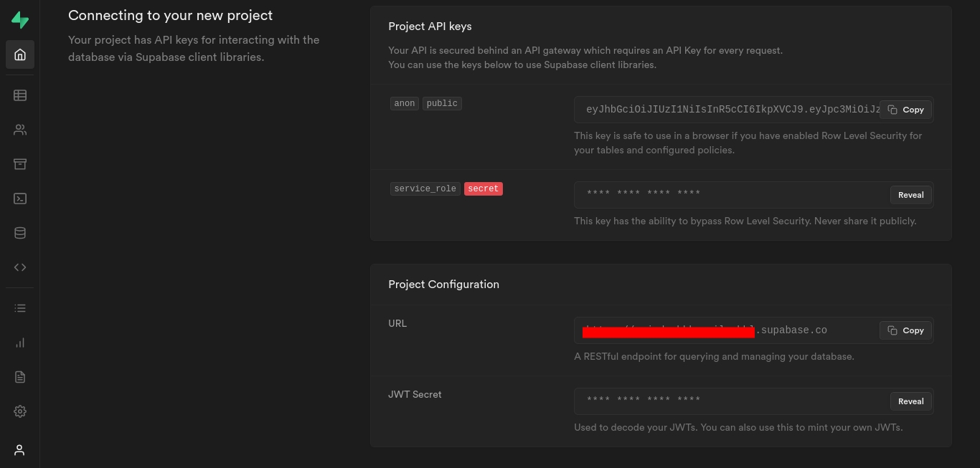
Task: Open the Storage archive box icon
Action: 20,164
